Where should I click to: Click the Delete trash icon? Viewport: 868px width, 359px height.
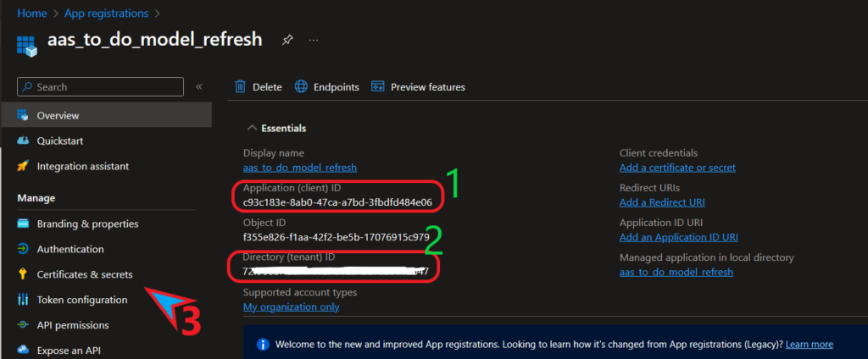(240, 87)
